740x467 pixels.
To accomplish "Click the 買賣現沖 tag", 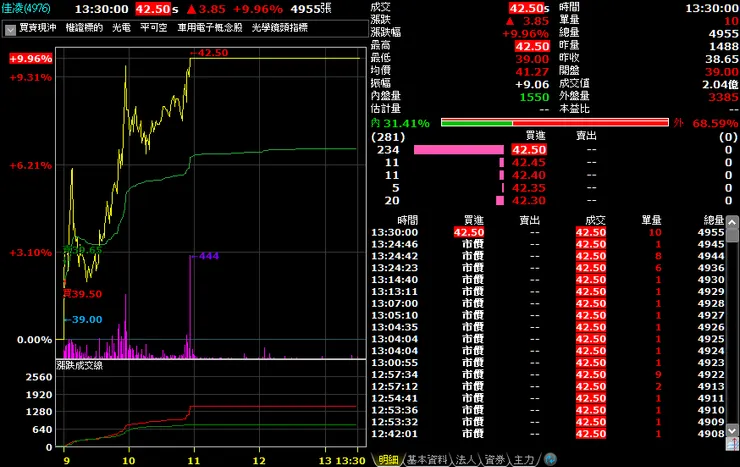I will (38, 28).
